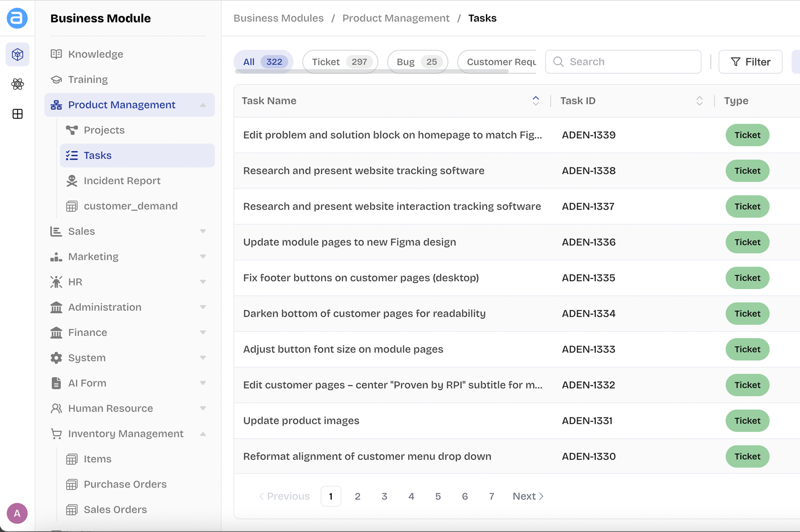The image size is (800, 532).
Task: Select the Bug 25 filter tab
Action: click(x=417, y=62)
